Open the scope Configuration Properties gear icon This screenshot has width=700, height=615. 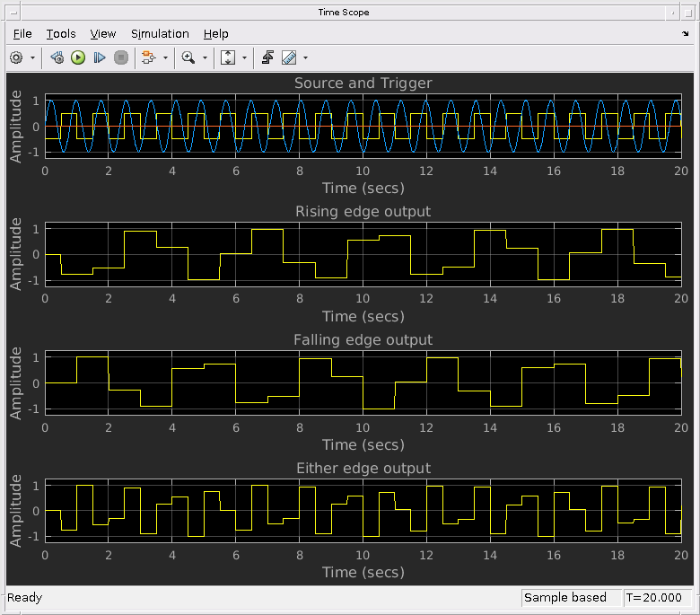[x=16, y=57]
